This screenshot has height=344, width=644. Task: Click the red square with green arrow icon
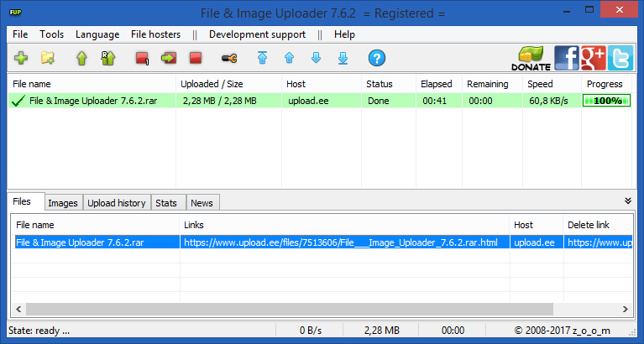tap(169, 58)
